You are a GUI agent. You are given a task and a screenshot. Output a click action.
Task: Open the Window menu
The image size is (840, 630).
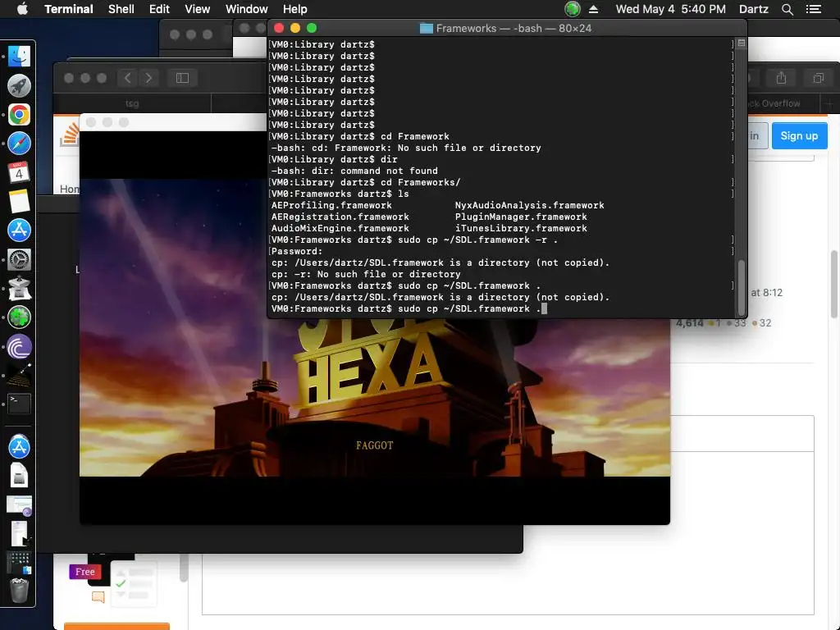pos(246,9)
